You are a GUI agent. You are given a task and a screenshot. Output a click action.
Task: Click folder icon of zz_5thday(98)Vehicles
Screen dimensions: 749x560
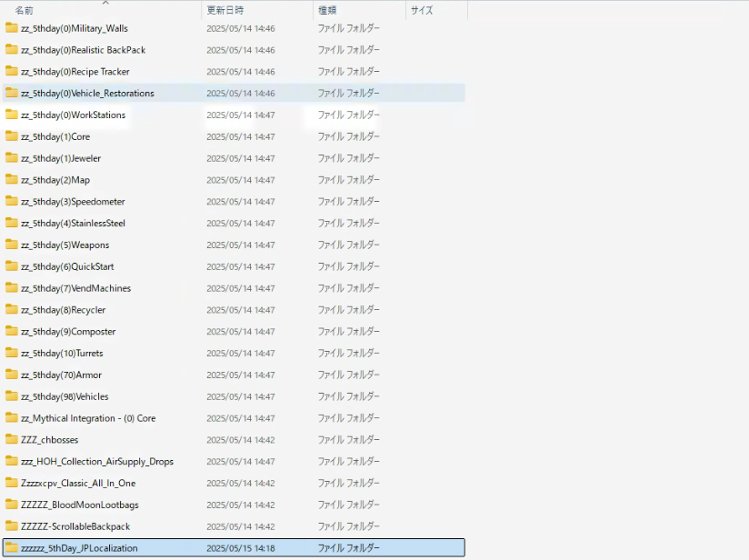12,396
